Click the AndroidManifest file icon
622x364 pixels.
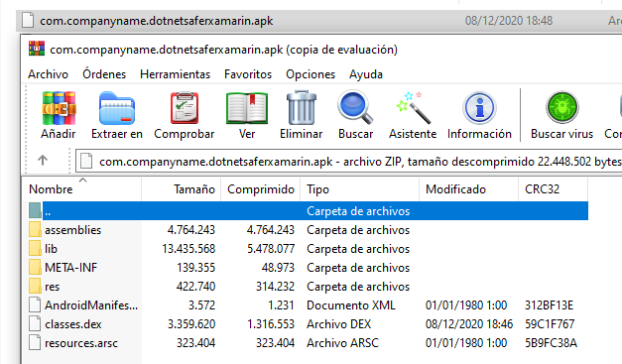coord(35,304)
